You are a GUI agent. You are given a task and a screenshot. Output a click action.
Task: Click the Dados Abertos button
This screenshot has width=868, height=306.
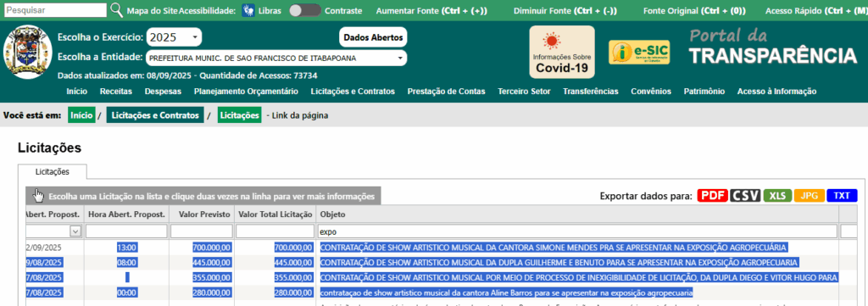(x=373, y=37)
